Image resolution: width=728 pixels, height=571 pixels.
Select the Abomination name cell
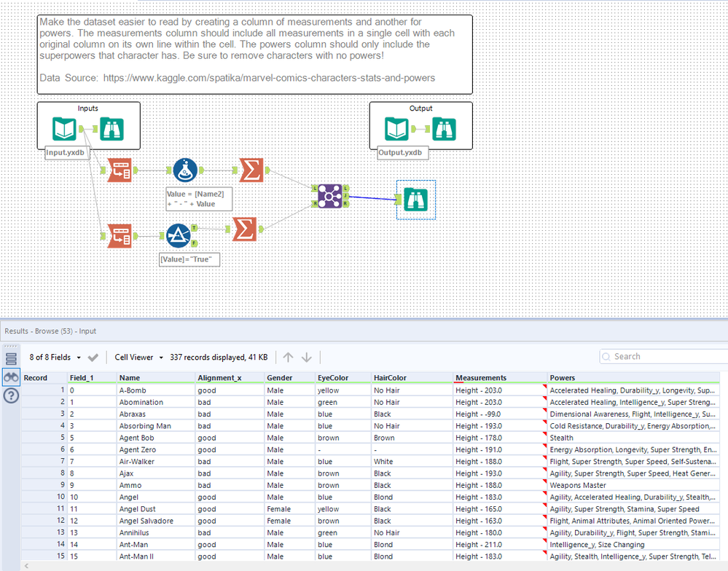pyautogui.click(x=155, y=402)
